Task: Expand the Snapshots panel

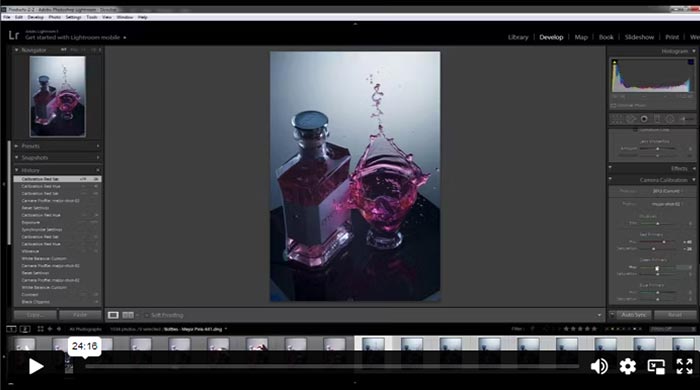Action: click(x=17, y=158)
